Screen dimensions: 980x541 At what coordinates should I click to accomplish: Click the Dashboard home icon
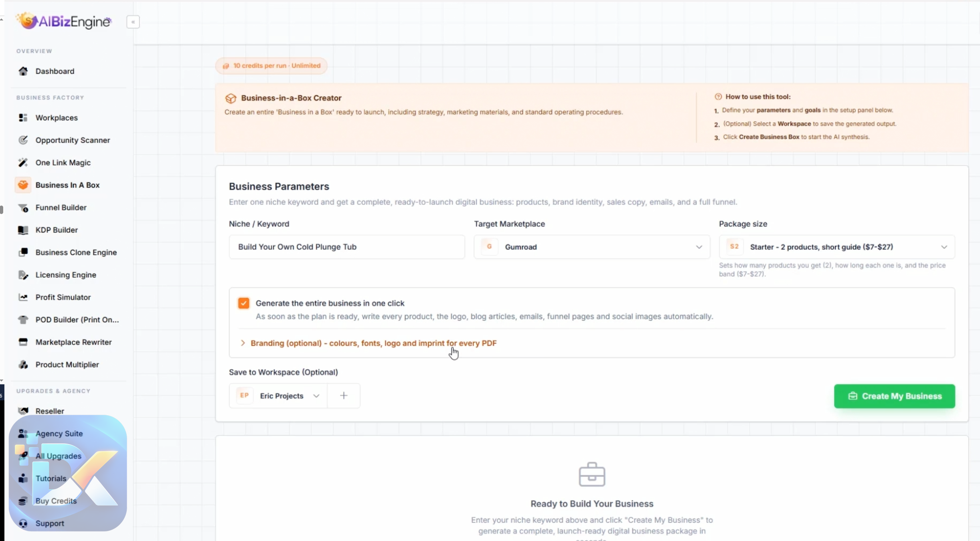23,71
